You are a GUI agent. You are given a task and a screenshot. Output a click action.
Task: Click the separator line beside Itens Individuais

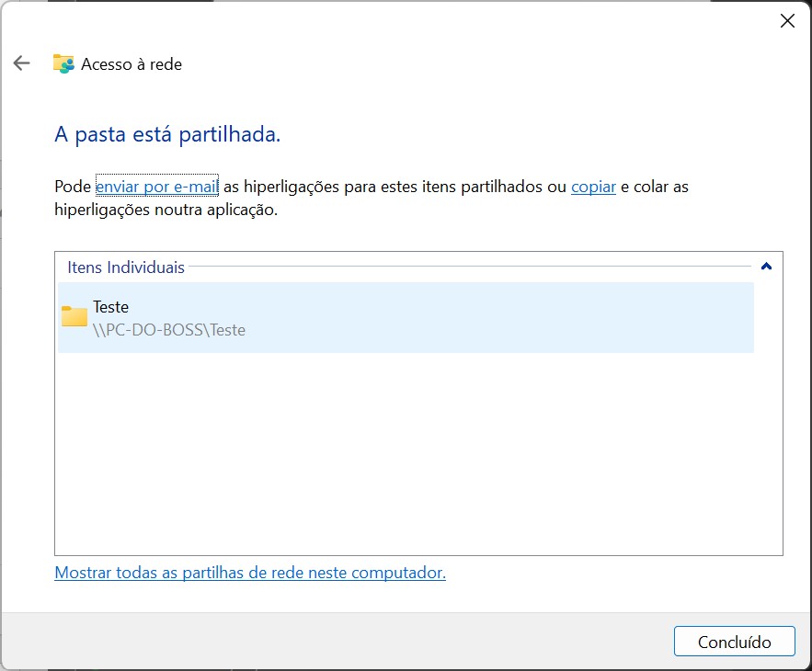[x=469, y=267]
